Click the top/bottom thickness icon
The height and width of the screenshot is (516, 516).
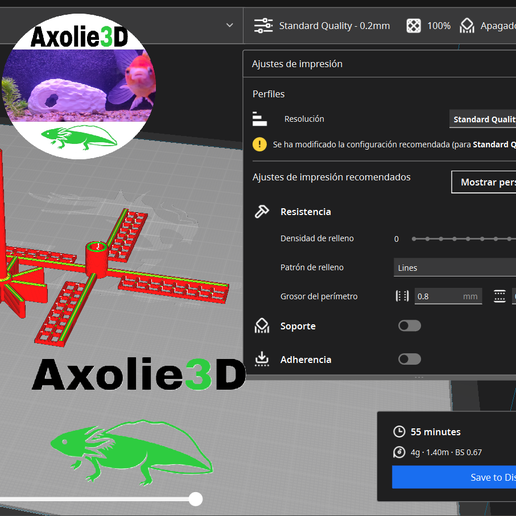coord(499,296)
